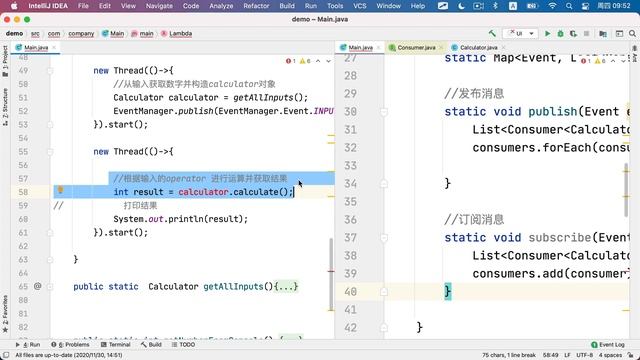Screen dimensions: 640x360
Task: Click the right editor vertical scrollbar
Action: 626,190
